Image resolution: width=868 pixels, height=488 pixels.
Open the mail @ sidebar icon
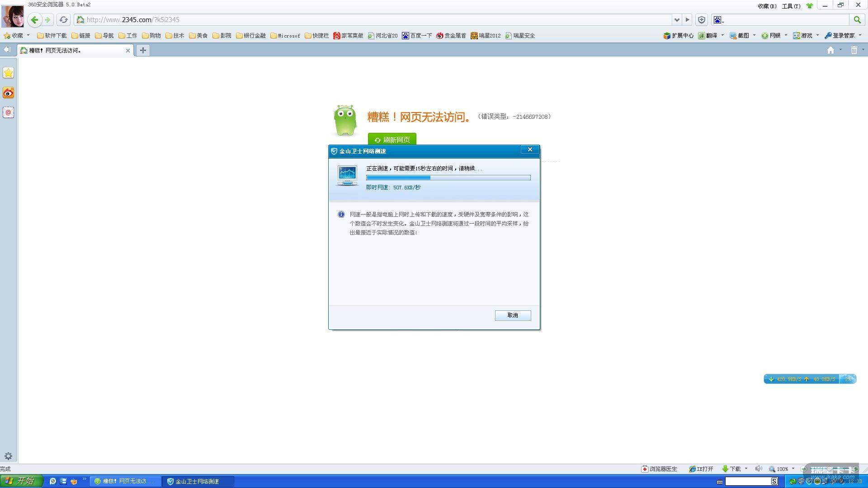pyautogui.click(x=9, y=112)
